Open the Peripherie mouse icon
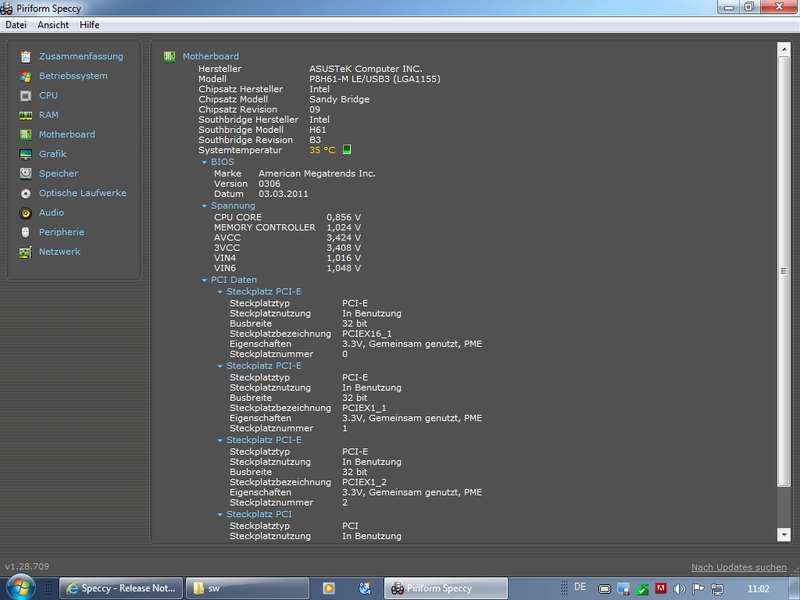 pyautogui.click(x=26, y=232)
